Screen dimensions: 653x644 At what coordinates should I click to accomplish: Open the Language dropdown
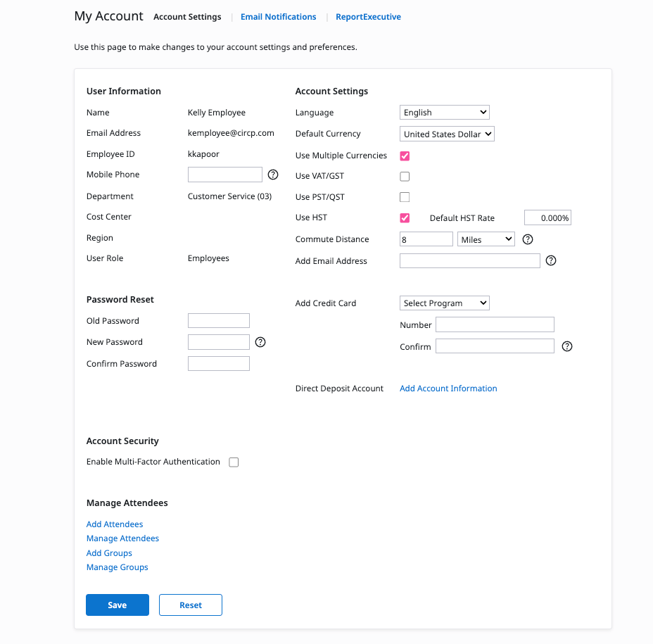[444, 113]
